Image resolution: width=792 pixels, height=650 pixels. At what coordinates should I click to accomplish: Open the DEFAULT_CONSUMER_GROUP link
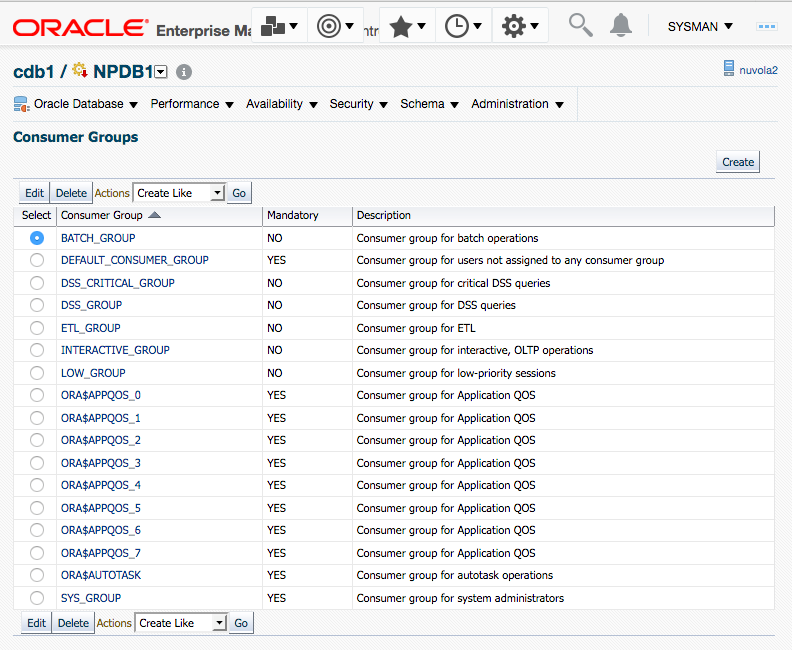(134, 260)
